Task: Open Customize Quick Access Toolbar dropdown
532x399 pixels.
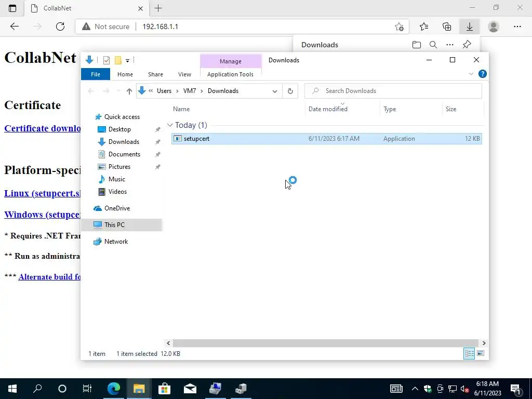Action: [128, 61]
